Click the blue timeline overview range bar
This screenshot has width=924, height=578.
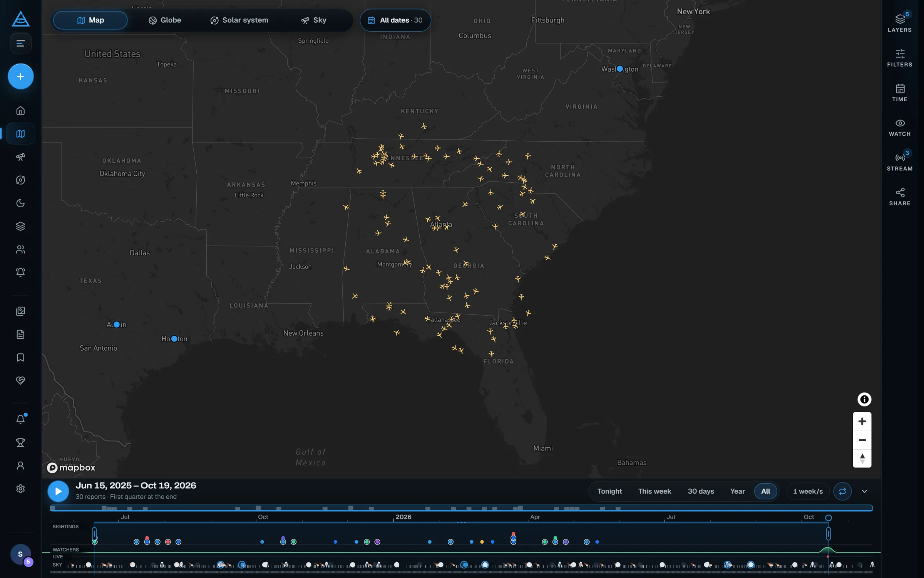click(461, 508)
